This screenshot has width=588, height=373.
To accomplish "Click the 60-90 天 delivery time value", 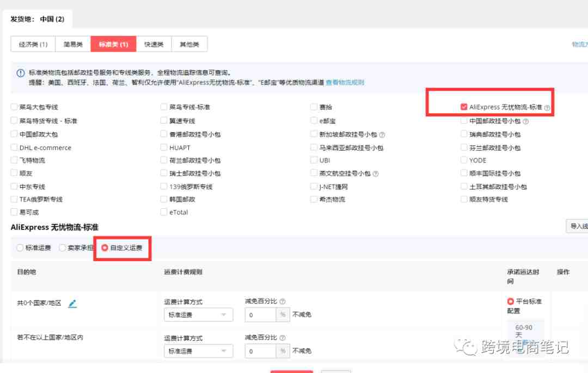I will (x=524, y=331).
